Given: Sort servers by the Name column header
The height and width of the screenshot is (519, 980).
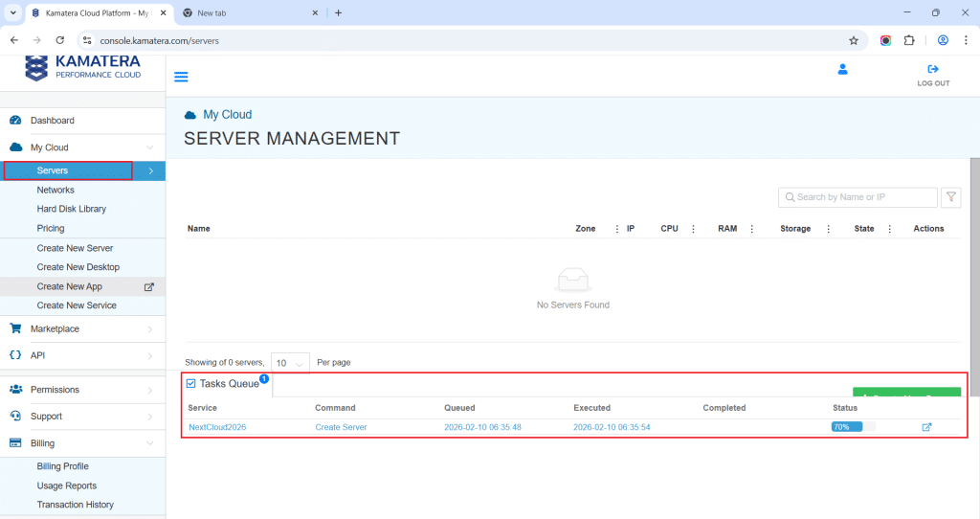Looking at the screenshot, I should pyautogui.click(x=199, y=229).
